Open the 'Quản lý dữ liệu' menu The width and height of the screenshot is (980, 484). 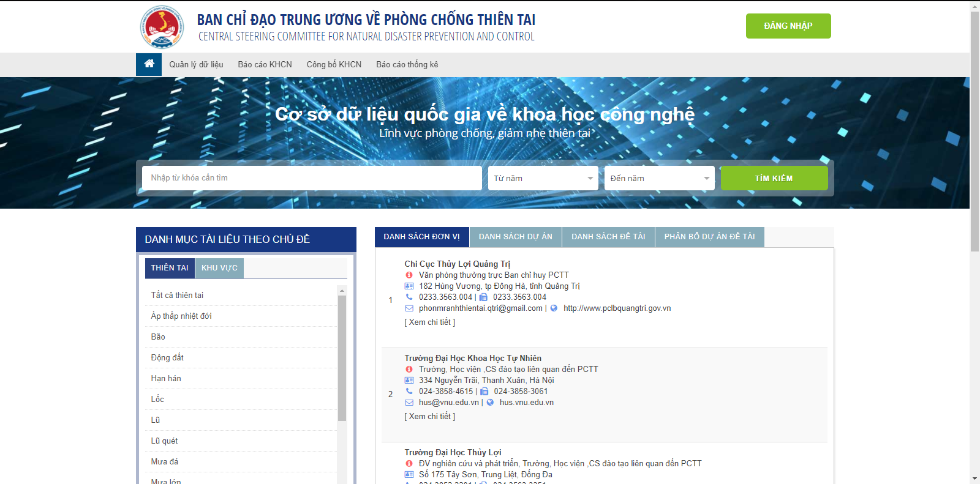(x=196, y=64)
